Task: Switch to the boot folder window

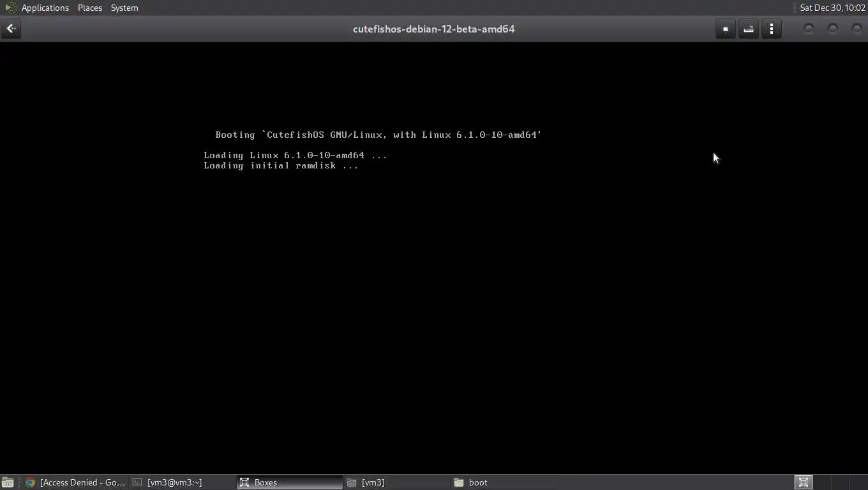Action: [504, 482]
